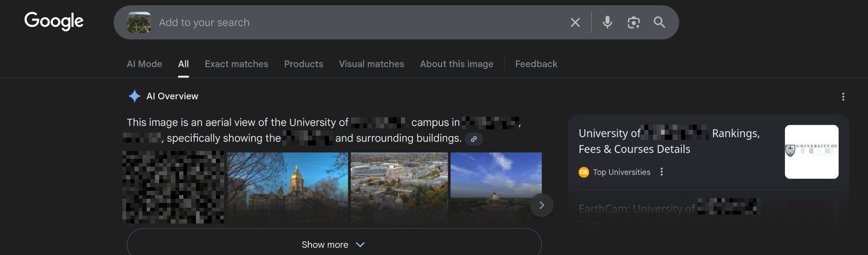Open the Products tab
Image resolution: width=868 pixels, height=255 pixels.
[304, 64]
